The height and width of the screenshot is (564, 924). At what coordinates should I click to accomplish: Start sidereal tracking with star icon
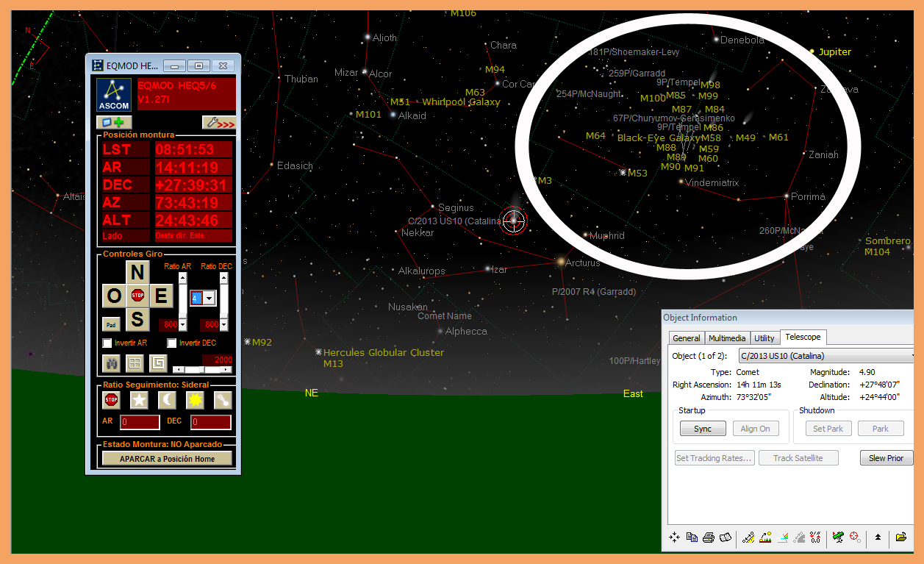coord(139,400)
